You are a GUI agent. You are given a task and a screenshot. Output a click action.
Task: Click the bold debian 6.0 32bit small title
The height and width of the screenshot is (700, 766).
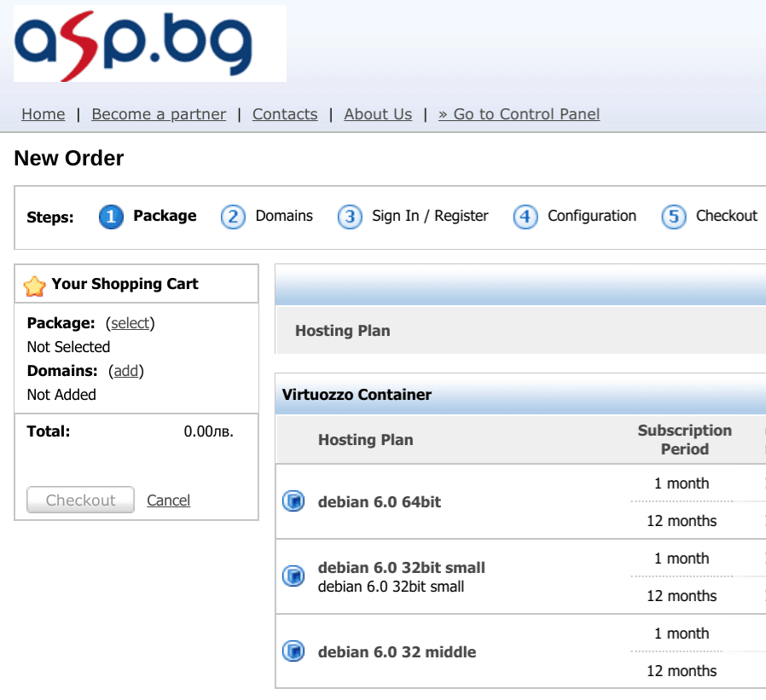pyautogui.click(x=402, y=568)
